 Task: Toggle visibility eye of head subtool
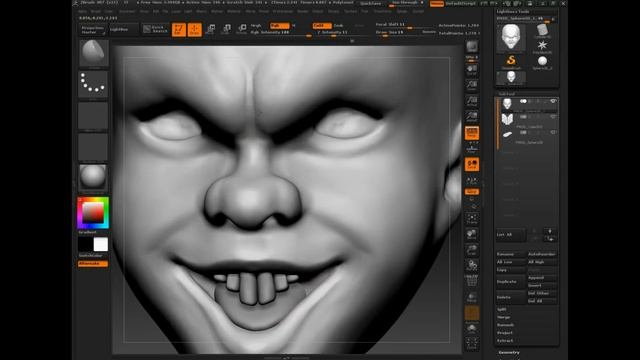553,101
